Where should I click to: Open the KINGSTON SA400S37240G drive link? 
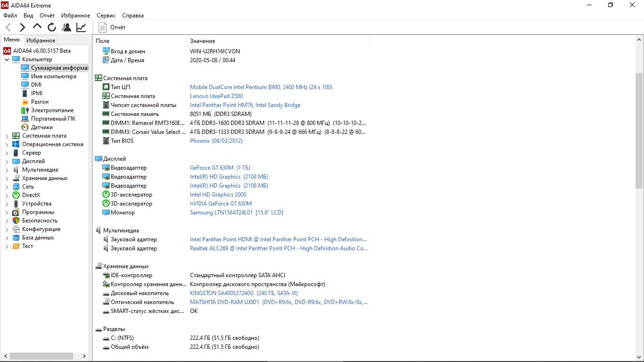click(x=243, y=293)
